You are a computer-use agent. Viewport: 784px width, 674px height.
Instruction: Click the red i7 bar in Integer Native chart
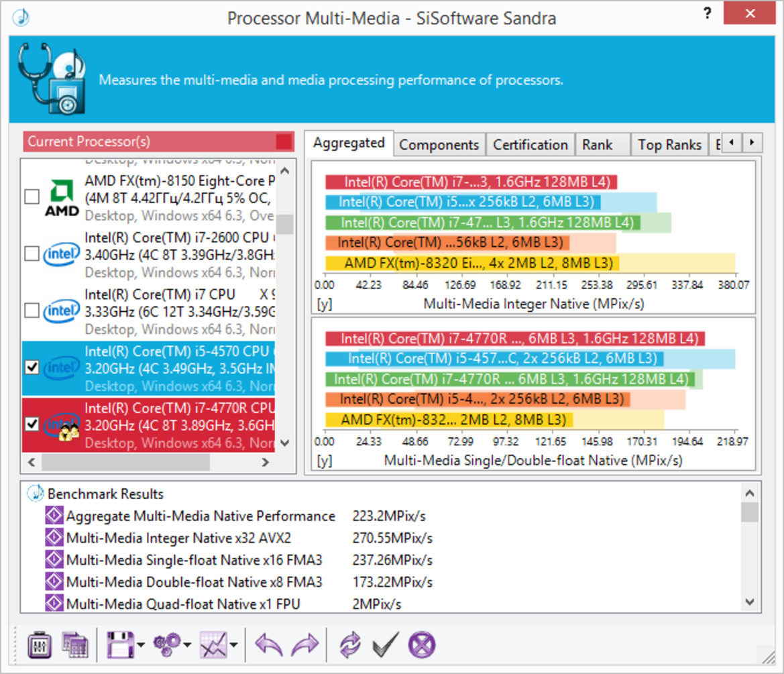[471, 182]
